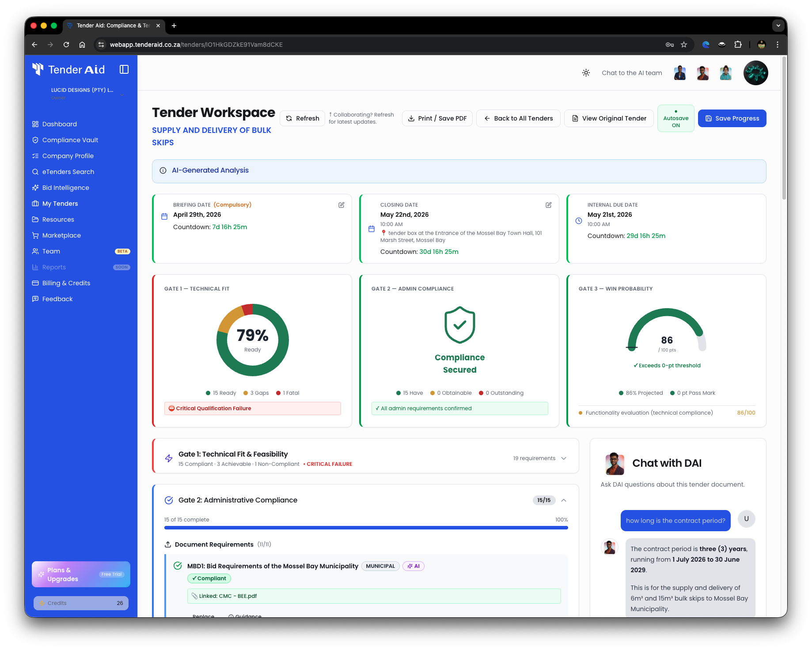Click the browser reload button

coord(66,45)
